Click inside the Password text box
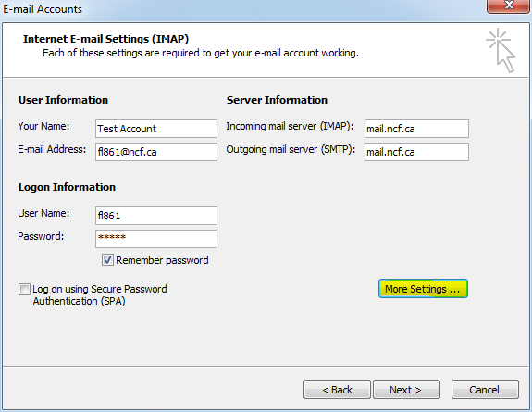Image resolution: width=532 pixels, height=412 pixels. (156, 239)
